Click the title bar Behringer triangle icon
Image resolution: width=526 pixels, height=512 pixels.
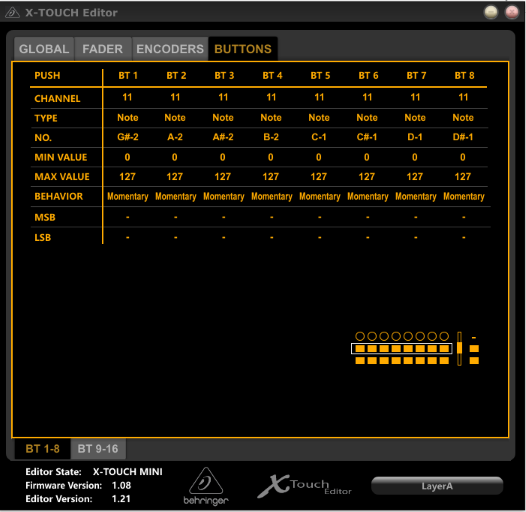pos(12,13)
